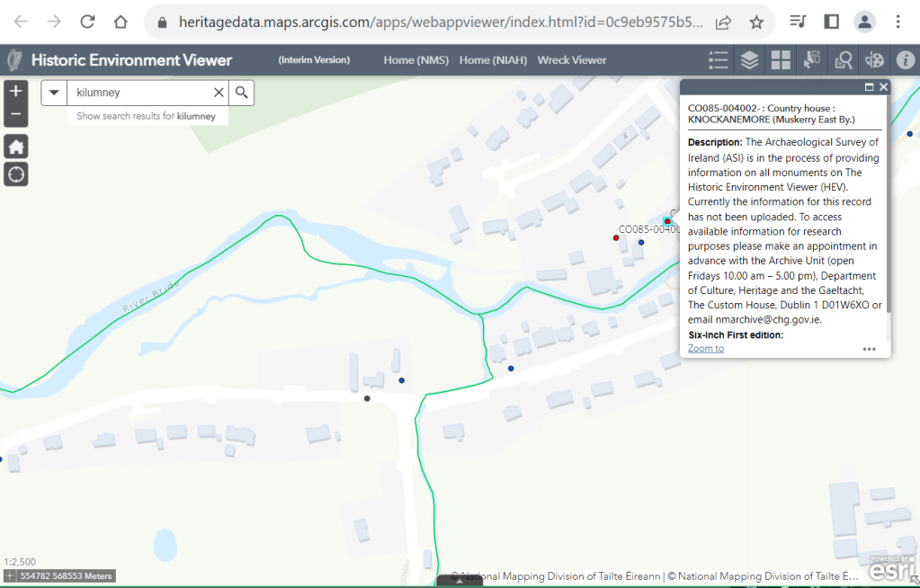Click the Zoom to link in popup

(706, 348)
